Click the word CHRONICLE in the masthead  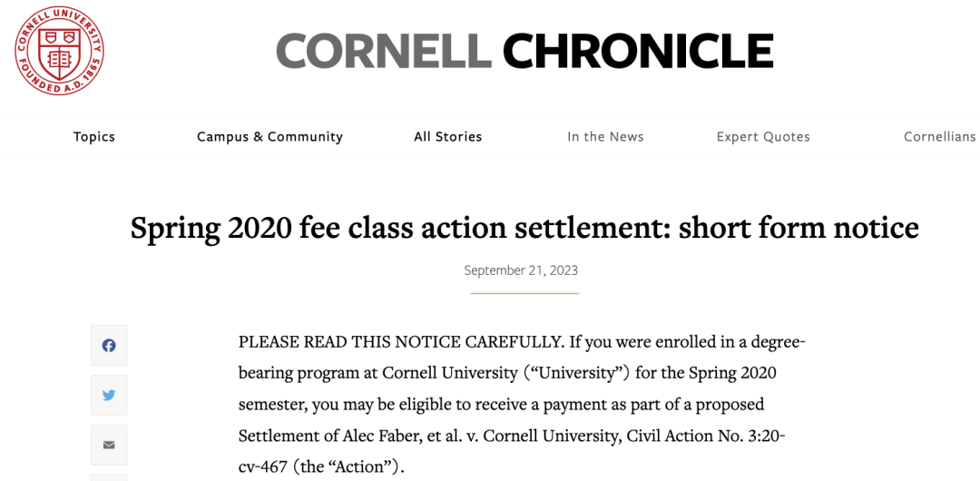(638, 52)
